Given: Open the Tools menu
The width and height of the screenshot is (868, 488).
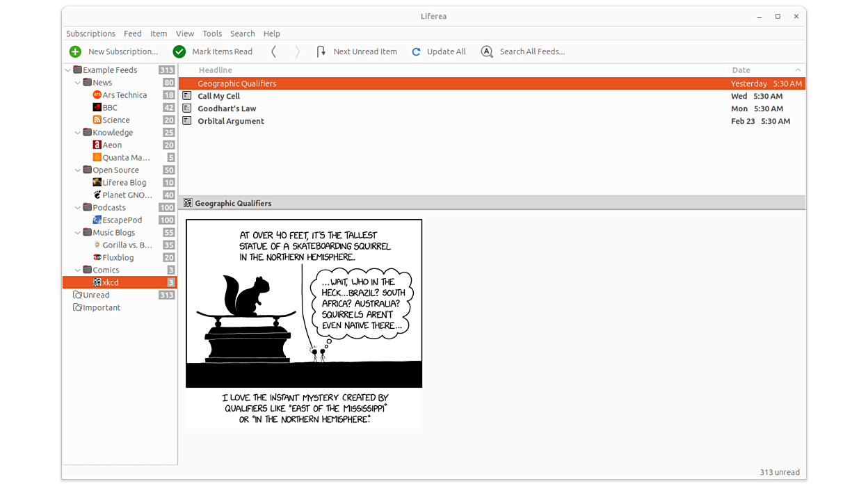Looking at the screenshot, I should [212, 33].
